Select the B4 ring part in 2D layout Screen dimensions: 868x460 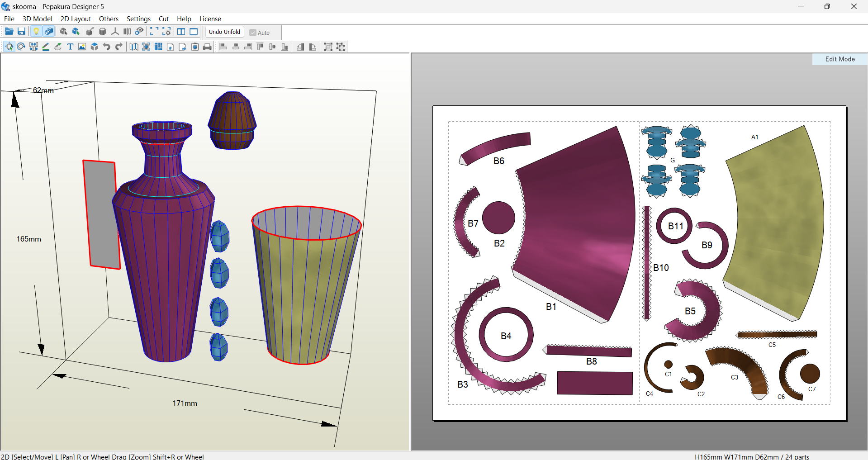(x=506, y=335)
